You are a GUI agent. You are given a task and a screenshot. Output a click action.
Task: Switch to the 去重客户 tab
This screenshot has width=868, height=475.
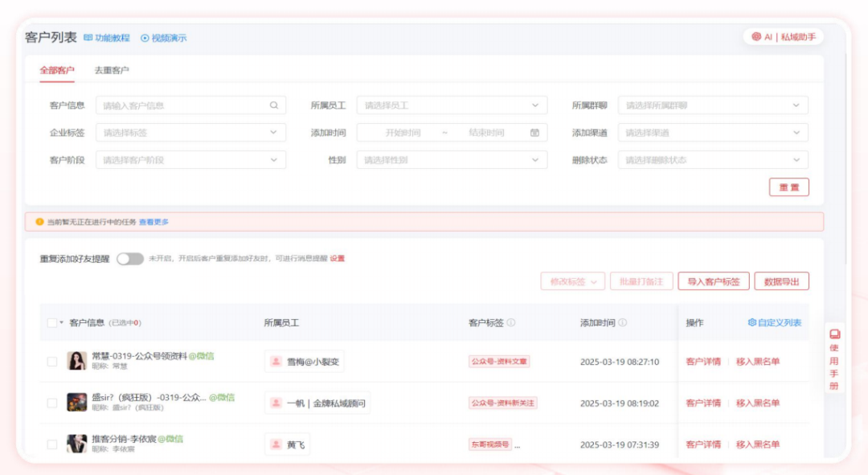(x=112, y=70)
